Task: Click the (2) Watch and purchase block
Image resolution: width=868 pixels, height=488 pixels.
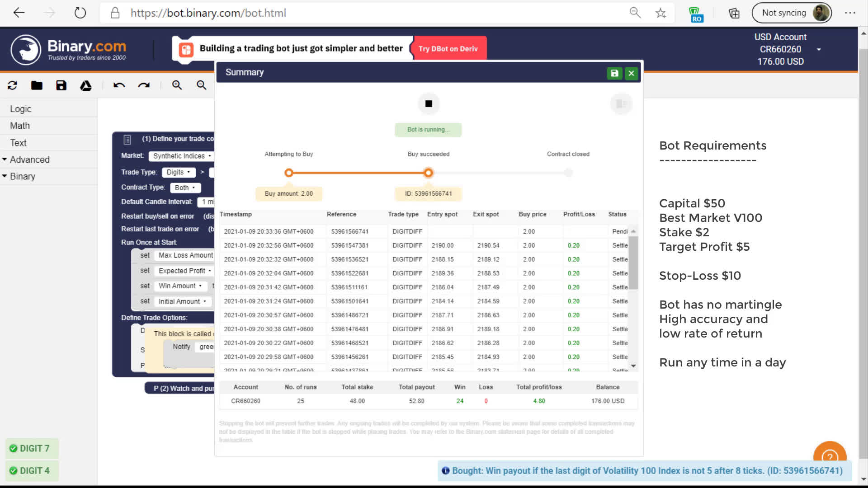Action: pos(180,389)
